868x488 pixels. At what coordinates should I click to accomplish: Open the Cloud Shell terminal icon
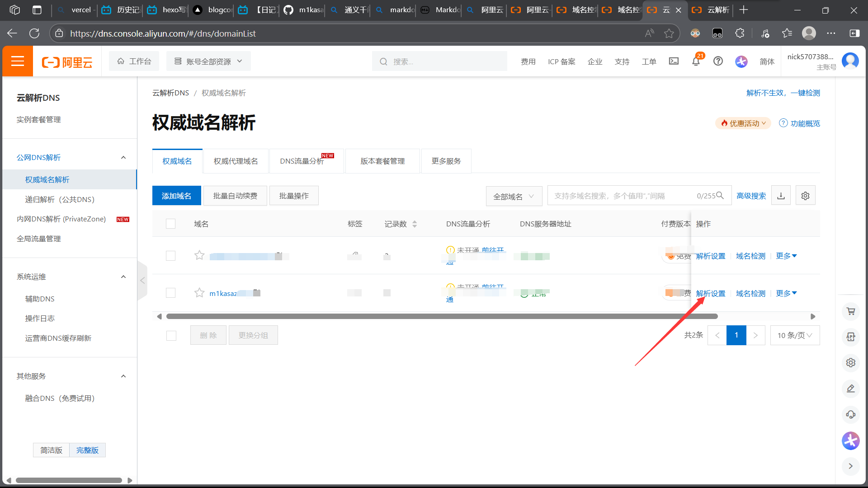pyautogui.click(x=674, y=61)
